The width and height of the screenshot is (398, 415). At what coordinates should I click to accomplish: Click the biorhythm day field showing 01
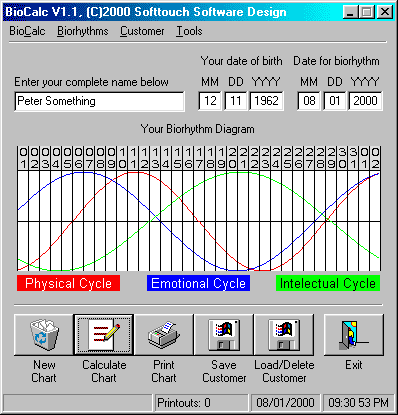click(x=335, y=101)
